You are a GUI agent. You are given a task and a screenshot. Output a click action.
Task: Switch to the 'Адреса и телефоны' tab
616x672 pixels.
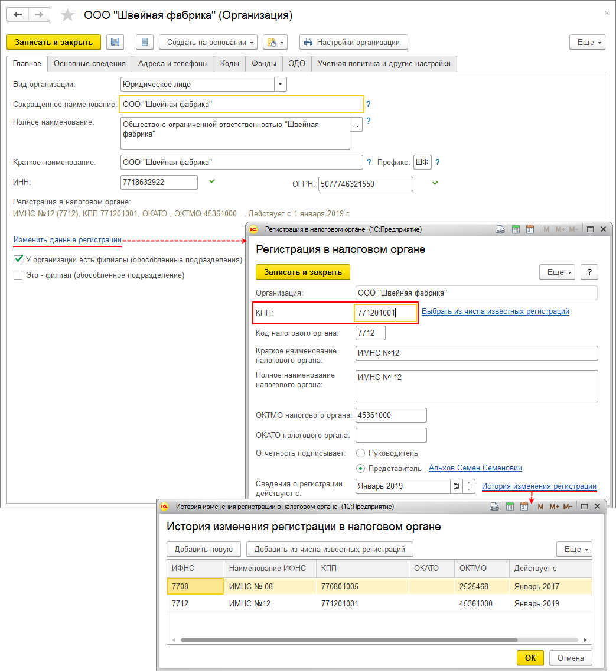click(173, 64)
